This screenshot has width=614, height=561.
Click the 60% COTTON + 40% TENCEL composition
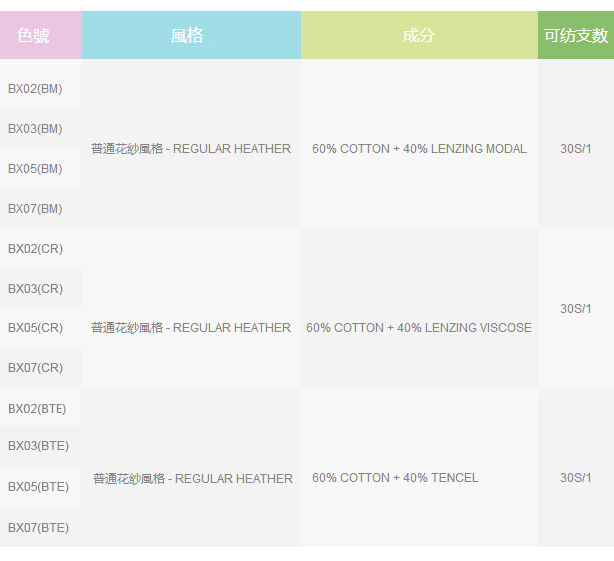click(x=395, y=478)
